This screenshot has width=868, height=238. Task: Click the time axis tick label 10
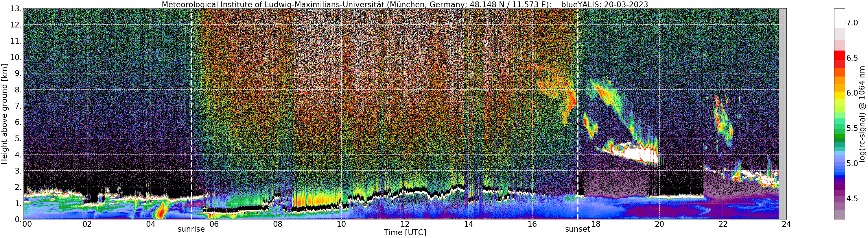click(341, 224)
